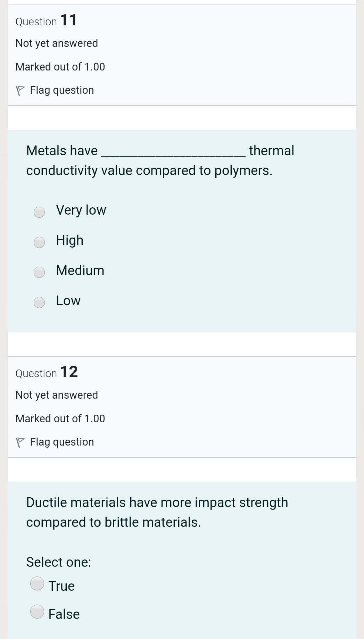Click the 'False' answer label text
Screen dimensions: 364x639
tap(64, 614)
